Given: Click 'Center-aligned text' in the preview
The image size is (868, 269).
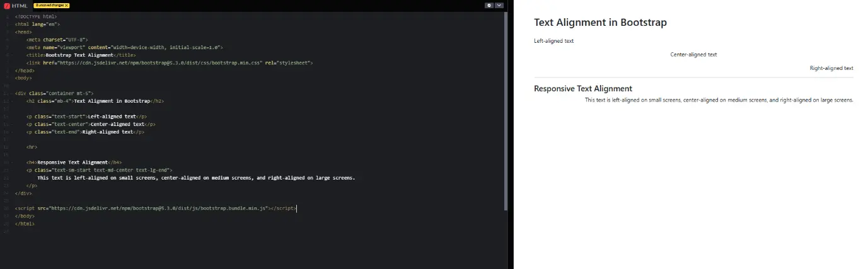Looking at the screenshot, I should click(x=693, y=55).
